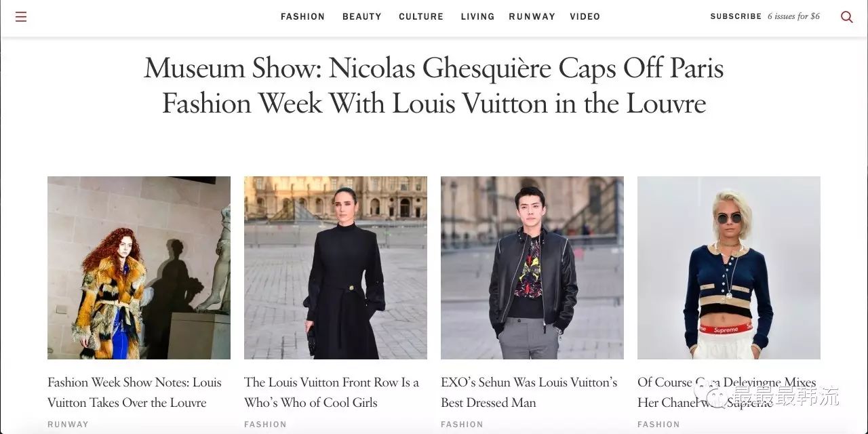Open the Video section
Image resolution: width=868 pixels, height=434 pixels.
pos(585,17)
